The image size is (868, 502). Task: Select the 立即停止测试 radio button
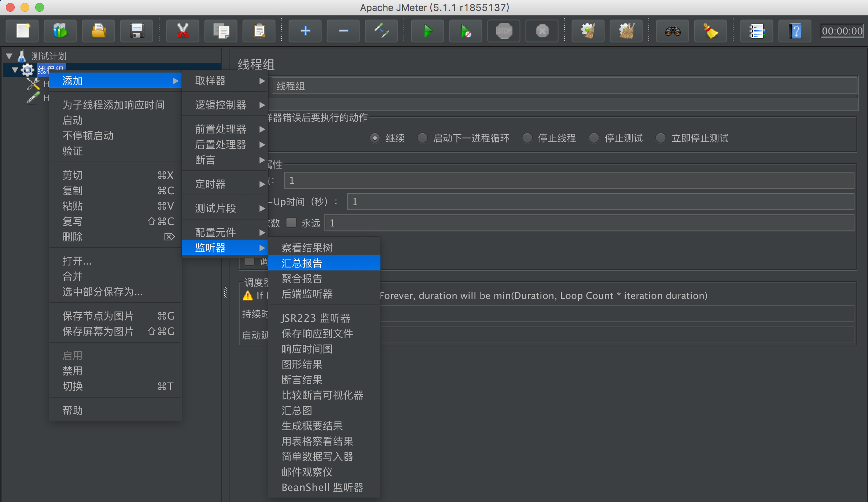[x=661, y=138]
